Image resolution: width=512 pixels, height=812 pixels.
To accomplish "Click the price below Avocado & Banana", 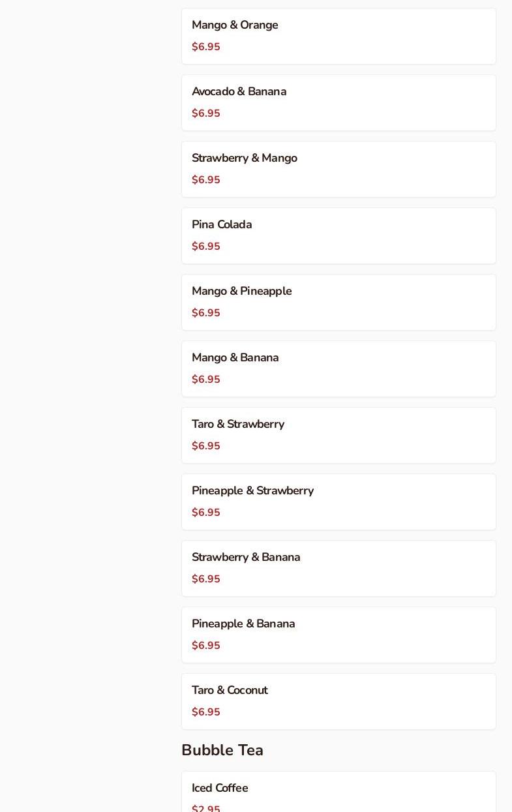I will (x=206, y=113).
